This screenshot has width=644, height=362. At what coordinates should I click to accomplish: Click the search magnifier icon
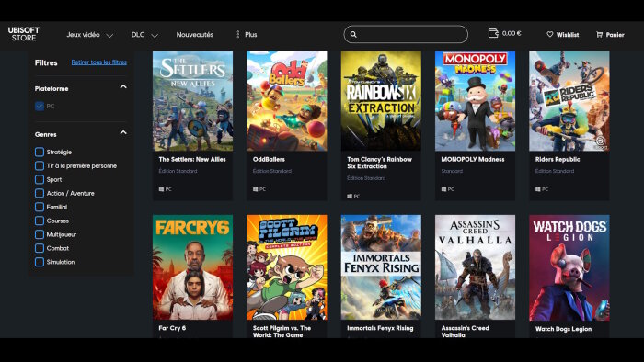(353, 34)
